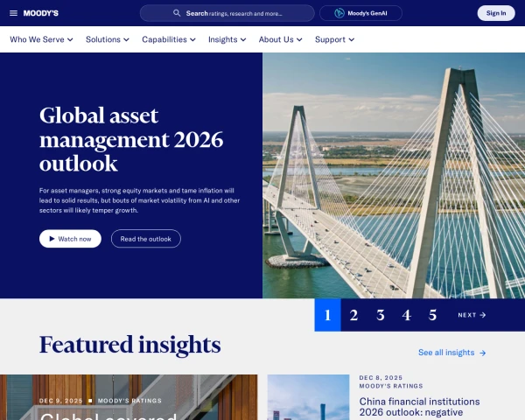525x420 pixels.
Task: Go to carousel slide 4
Action: pyautogui.click(x=406, y=315)
